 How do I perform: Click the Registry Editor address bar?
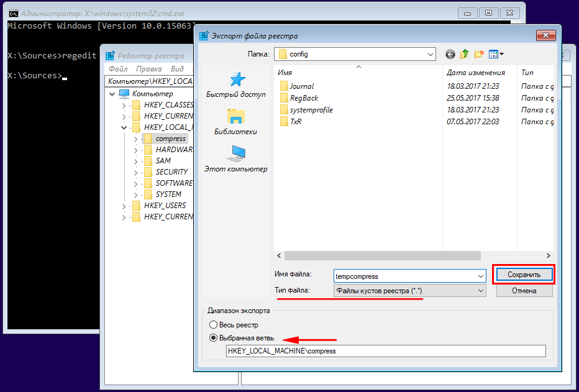click(149, 81)
